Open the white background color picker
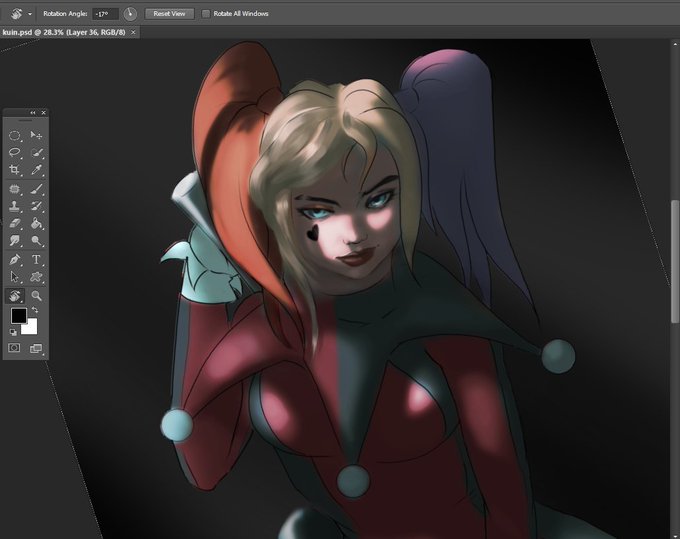680x539 pixels. click(31, 328)
